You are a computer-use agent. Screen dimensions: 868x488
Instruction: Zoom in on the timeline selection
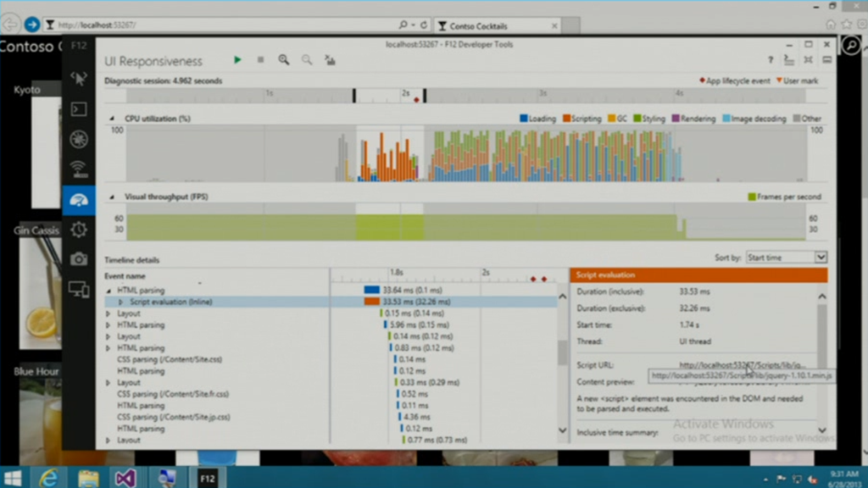(283, 60)
